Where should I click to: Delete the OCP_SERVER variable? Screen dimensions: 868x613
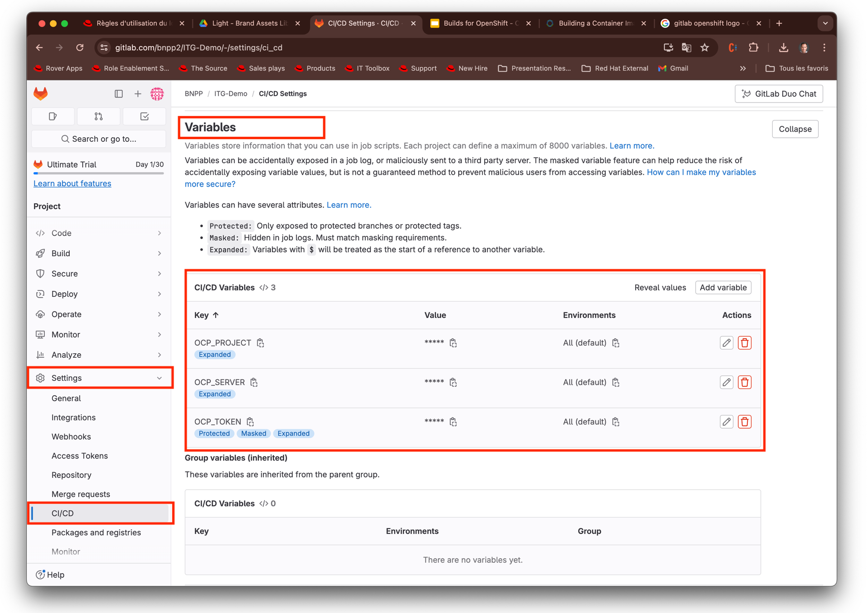(745, 382)
